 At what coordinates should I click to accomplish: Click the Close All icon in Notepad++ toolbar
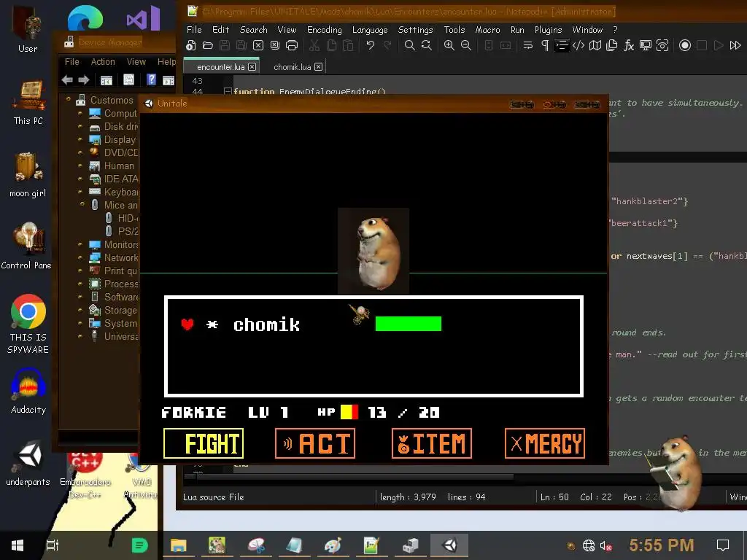pyautogui.click(x=275, y=45)
